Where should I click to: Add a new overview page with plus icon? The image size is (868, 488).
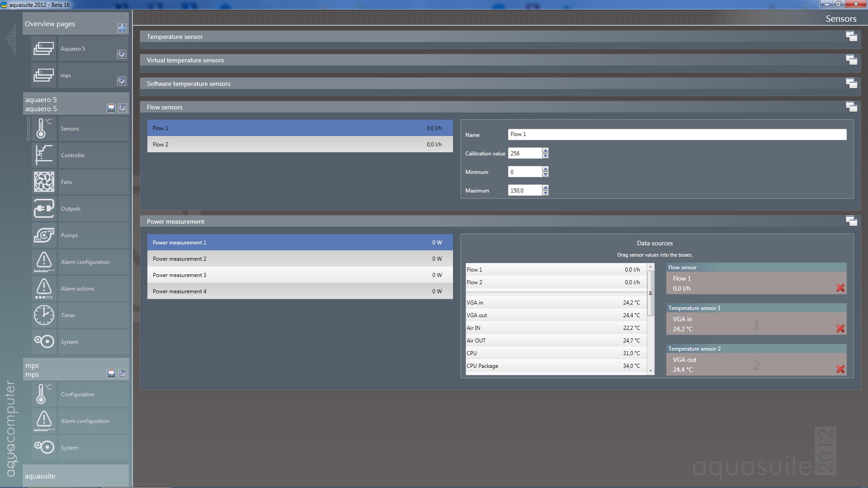point(122,28)
